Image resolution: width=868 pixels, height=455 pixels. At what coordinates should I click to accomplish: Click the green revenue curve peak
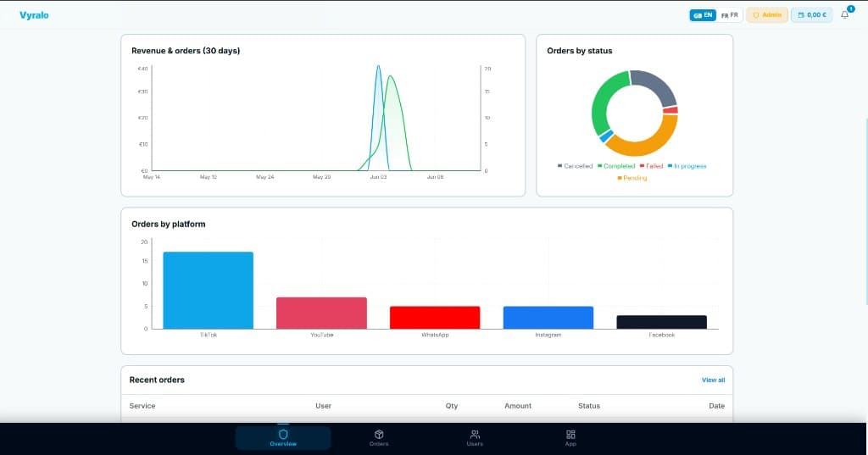pos(391,76)
